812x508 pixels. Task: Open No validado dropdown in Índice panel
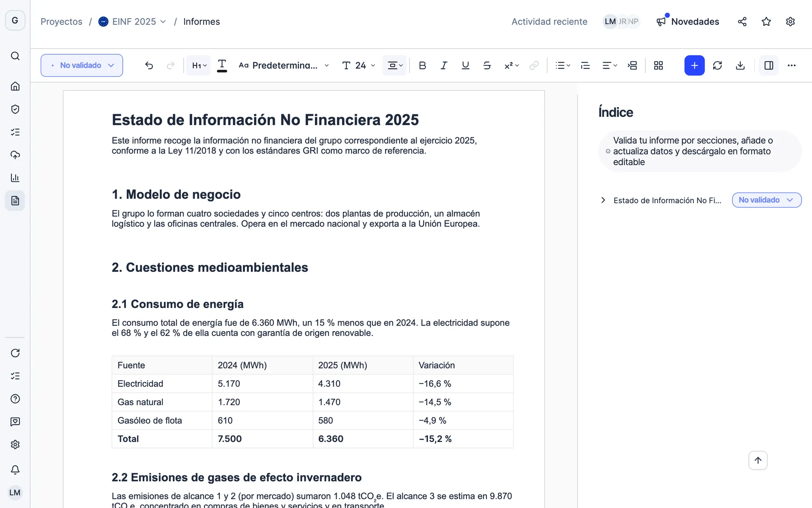(x=766, y=200)
